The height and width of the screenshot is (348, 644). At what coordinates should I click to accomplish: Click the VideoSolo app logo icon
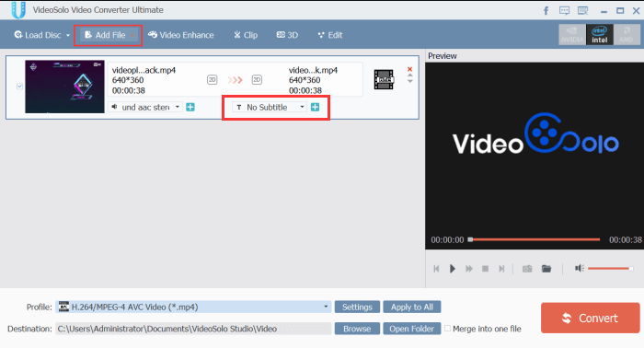pos(18,10)
